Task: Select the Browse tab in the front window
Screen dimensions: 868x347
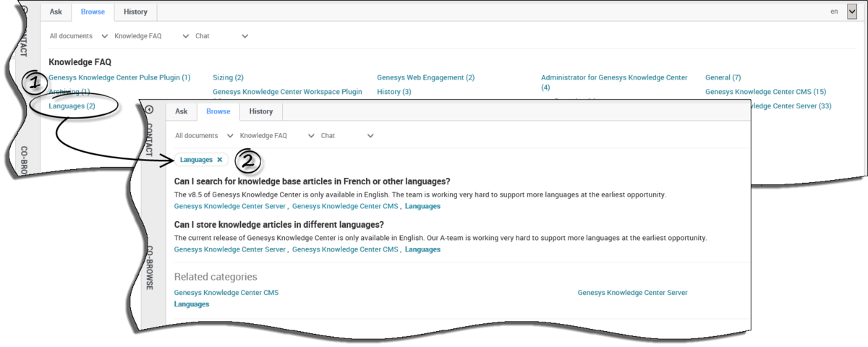Action: [218, 111]
